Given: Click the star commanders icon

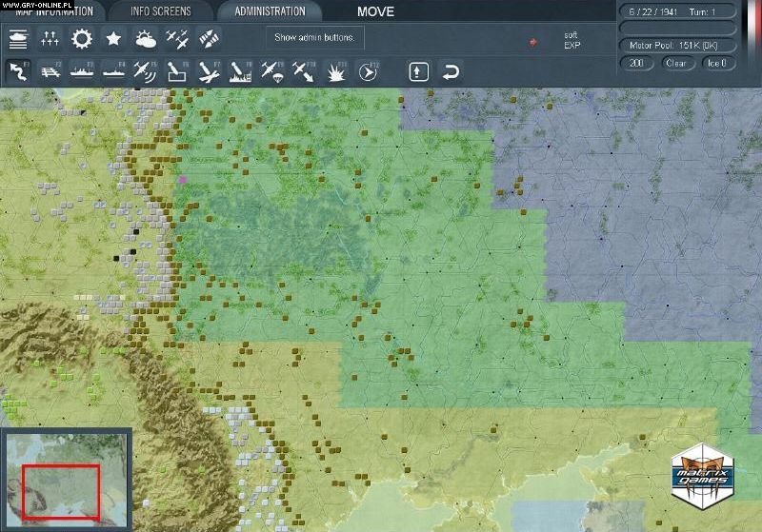Looking at the screenshot, I should pyautogui.click(x=113, y=39).
